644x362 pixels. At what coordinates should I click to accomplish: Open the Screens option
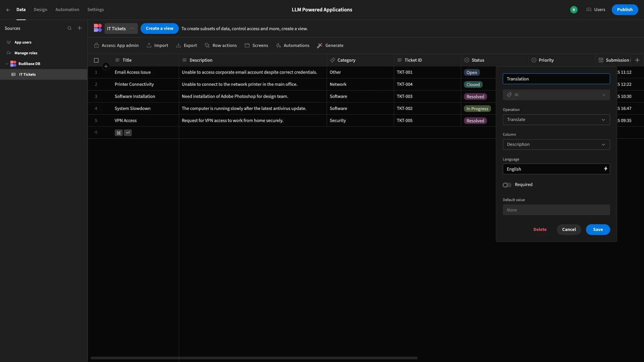(256, 45)
